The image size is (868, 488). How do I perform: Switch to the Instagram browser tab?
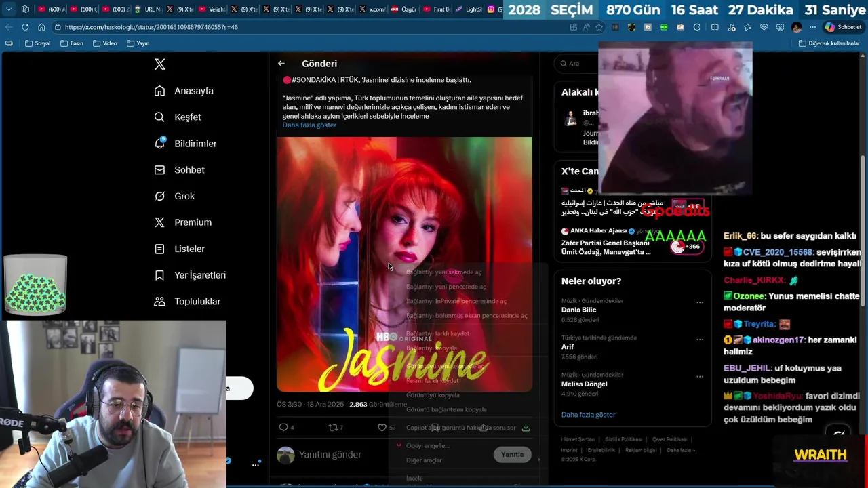tap(494, 9)
